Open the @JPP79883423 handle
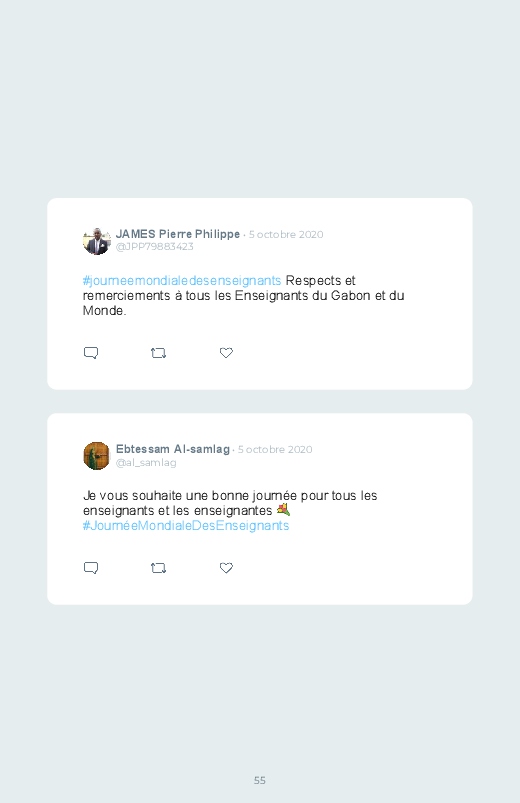This screenshot has height=803, width=520. [155, 247]
